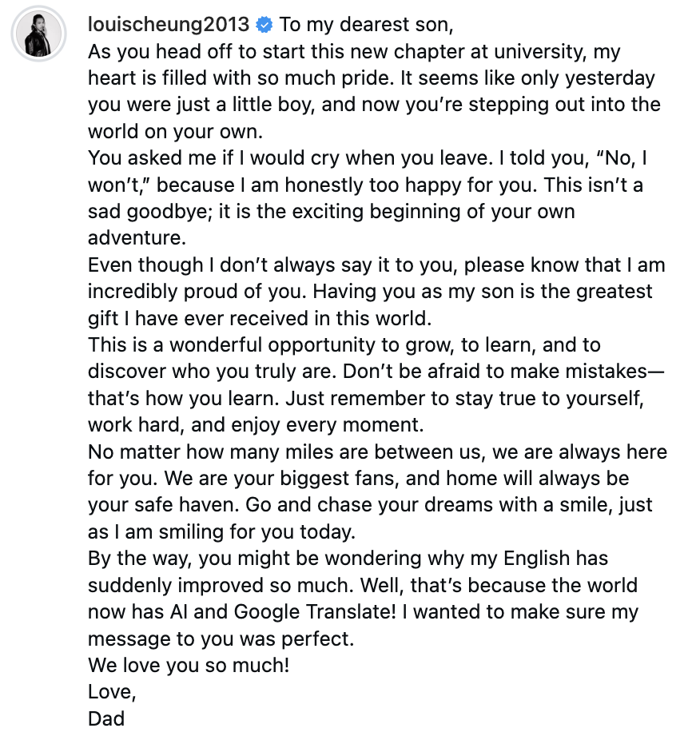Click the signature "Dad" at the bottom
This screenshot has width=700, height=740.
[x=107, y=718]
